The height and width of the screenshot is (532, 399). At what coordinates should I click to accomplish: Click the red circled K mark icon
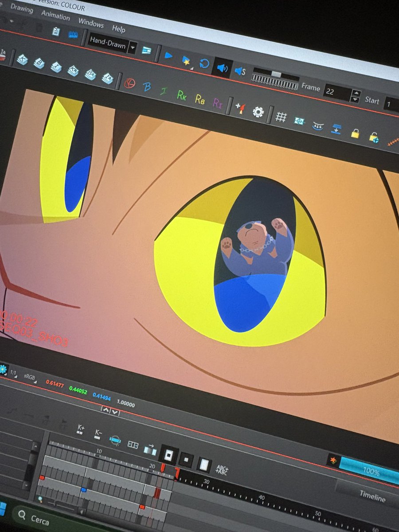[x=129, y=83]
